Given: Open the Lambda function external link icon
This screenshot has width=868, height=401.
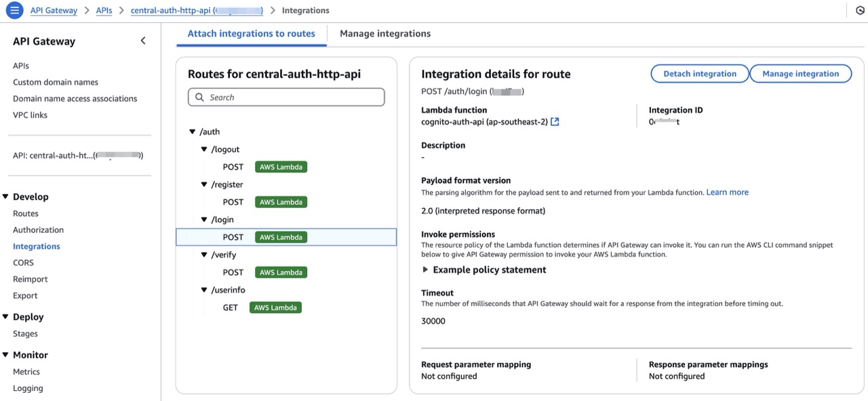Looking at the screenshot, I should coord(555,122).
